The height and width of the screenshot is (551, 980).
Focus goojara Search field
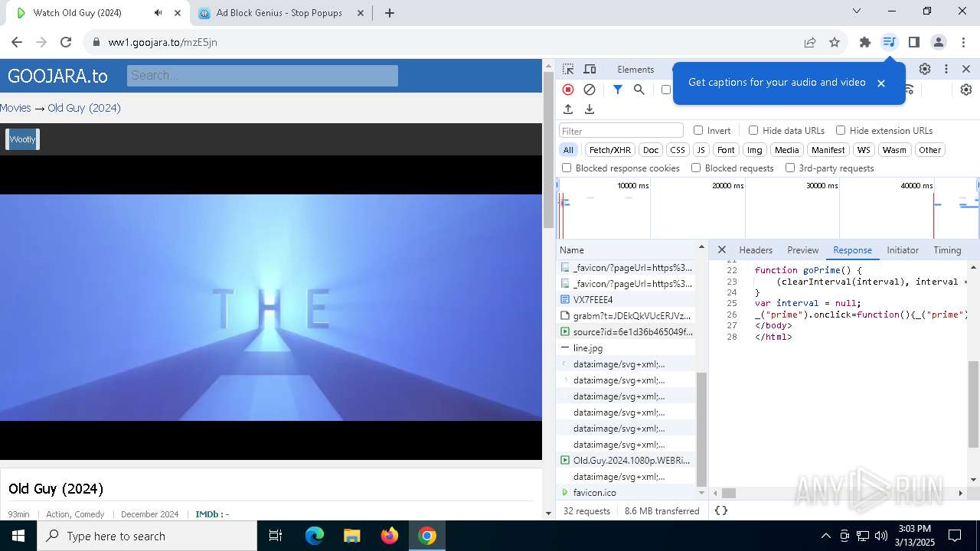263,75
